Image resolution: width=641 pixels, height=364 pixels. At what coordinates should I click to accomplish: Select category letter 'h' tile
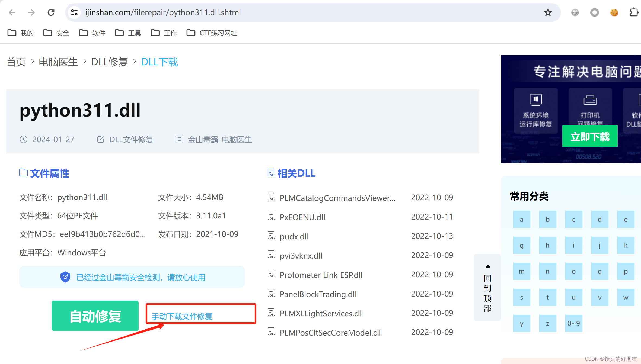547,245
